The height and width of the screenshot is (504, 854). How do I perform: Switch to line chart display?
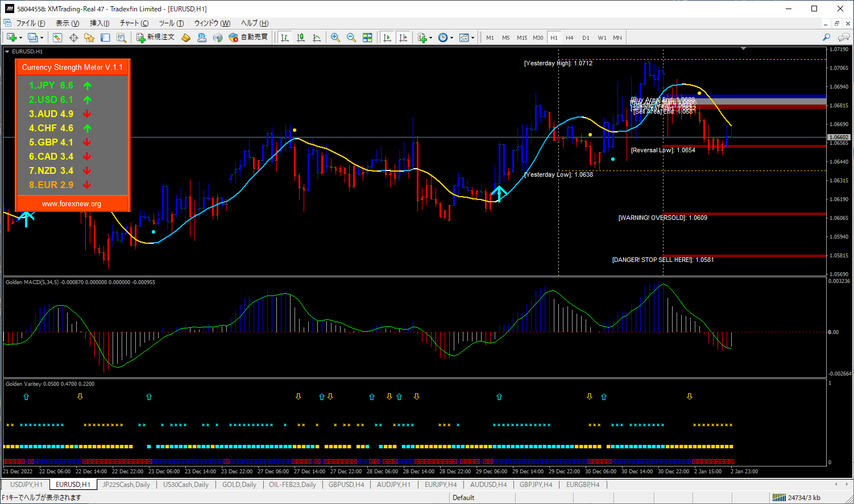coord(317,38)
